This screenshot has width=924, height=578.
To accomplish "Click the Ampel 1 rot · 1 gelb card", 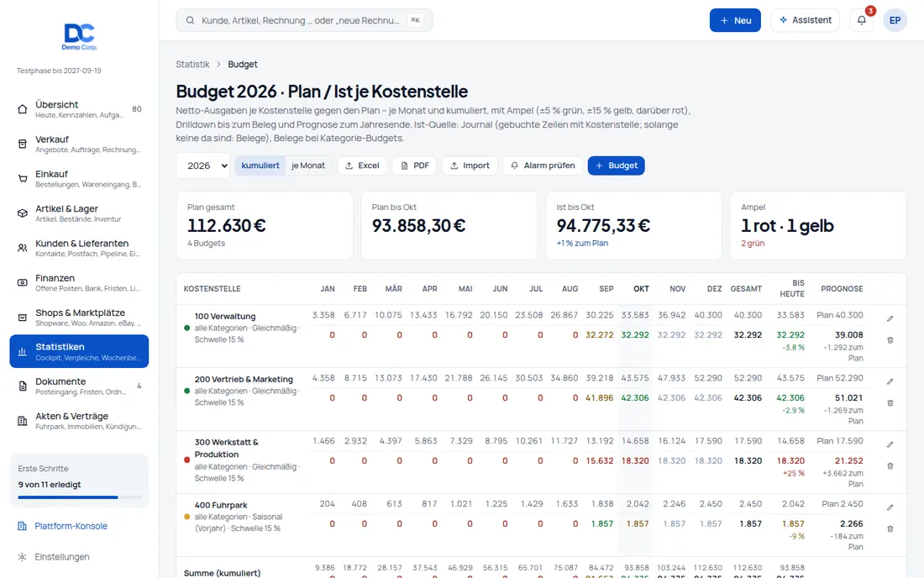I will (x=818, y=225).
